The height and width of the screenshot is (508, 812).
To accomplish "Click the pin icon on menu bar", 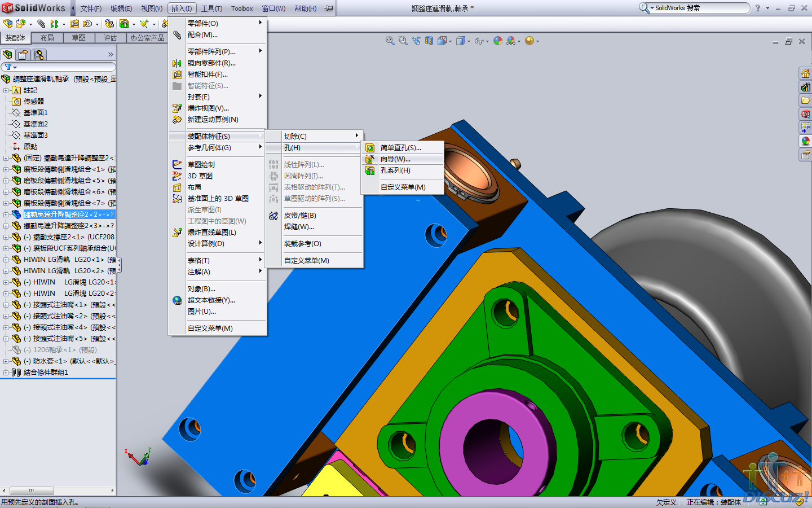I will (x=328, y=8).
